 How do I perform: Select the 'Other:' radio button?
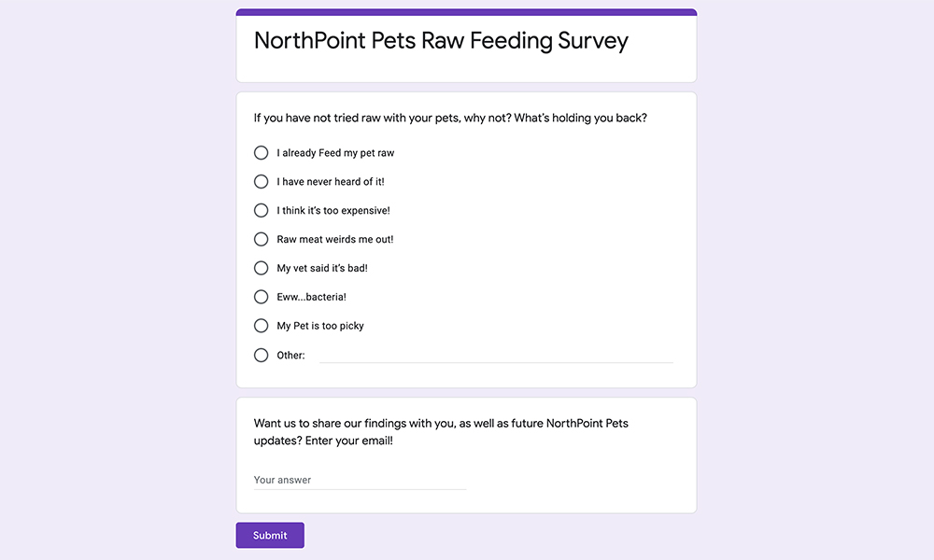261,356
